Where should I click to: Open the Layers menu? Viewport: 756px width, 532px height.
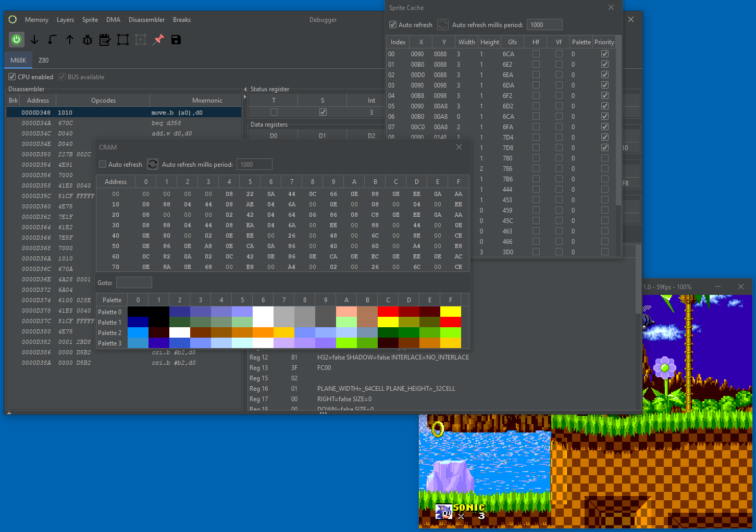pos(65,19)
